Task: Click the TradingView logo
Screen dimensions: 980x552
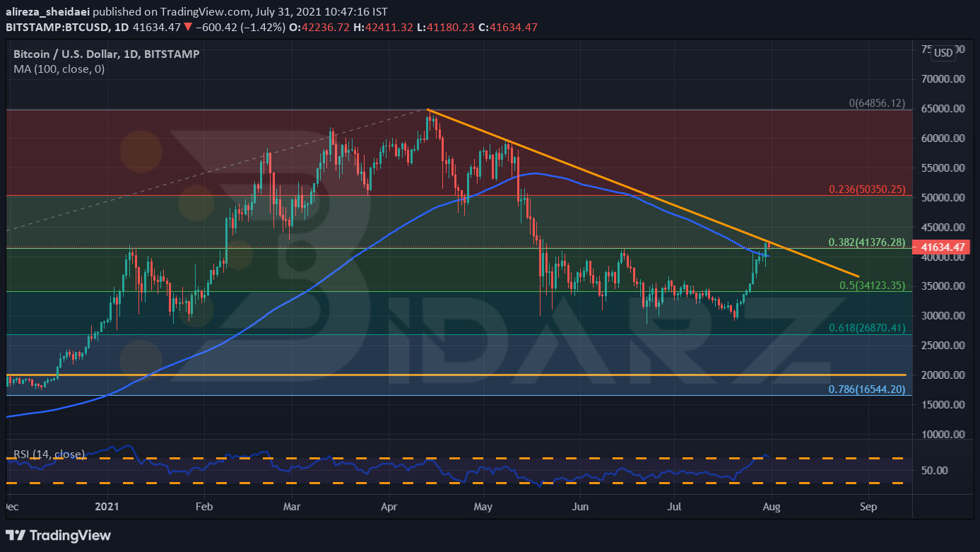Action: point(59,535)
